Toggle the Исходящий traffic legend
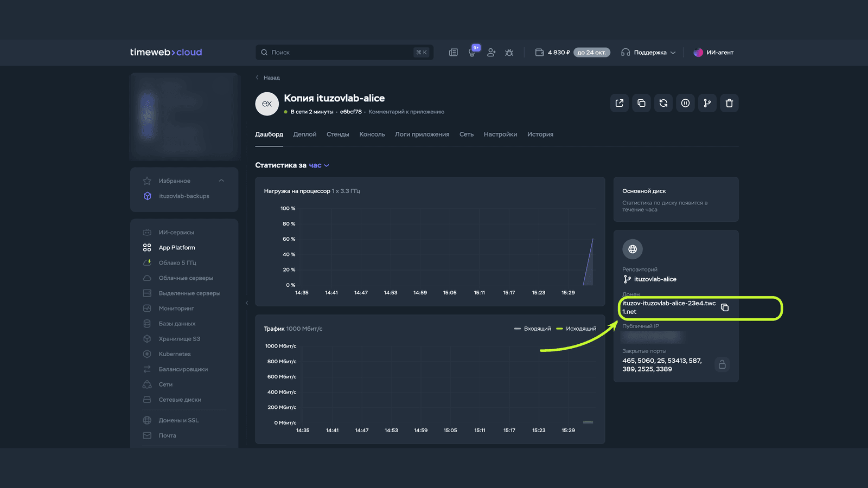Screen dimensions: 868x488 tap(576, 329)
